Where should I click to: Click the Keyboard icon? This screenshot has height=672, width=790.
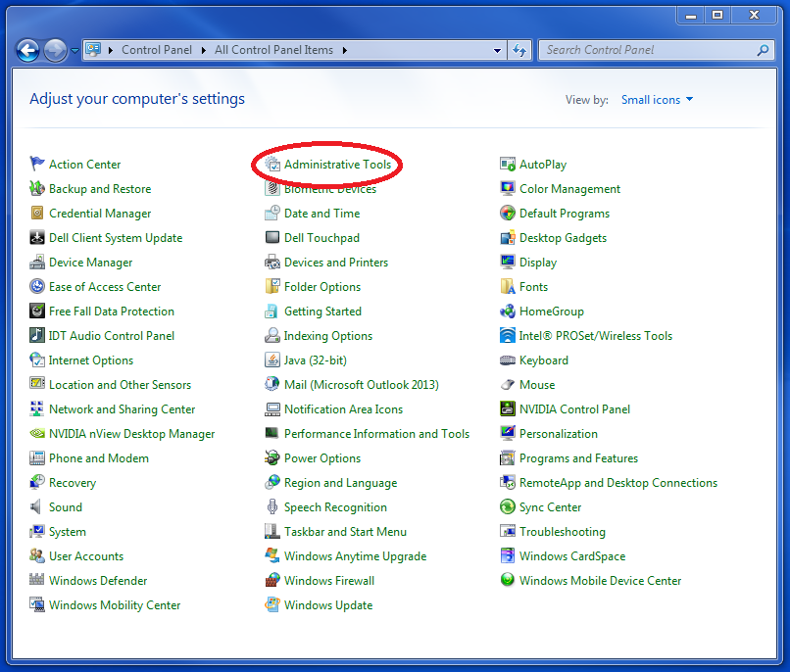[x=508, y=360]
